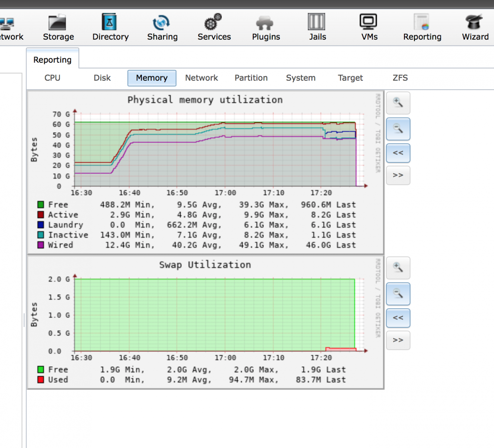Click the Free '39.3G Max' memory value

click(264, 205)
